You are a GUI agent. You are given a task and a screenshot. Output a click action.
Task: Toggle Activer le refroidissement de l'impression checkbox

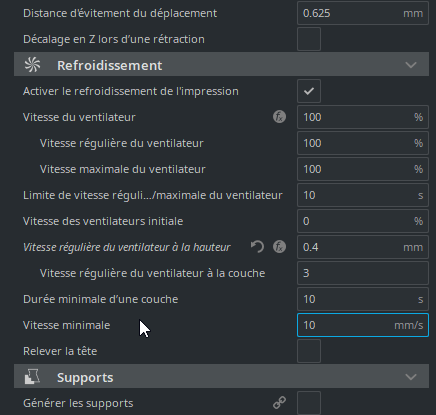[309, 91]
